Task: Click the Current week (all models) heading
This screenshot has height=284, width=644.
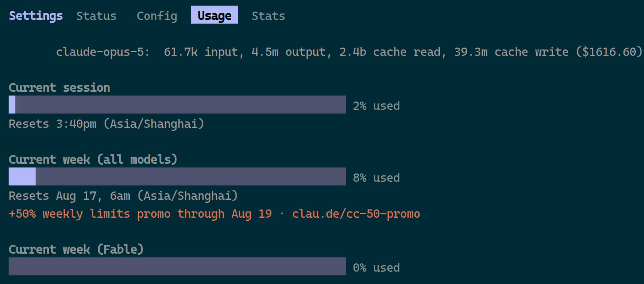Action: click(x=93, y=159)
